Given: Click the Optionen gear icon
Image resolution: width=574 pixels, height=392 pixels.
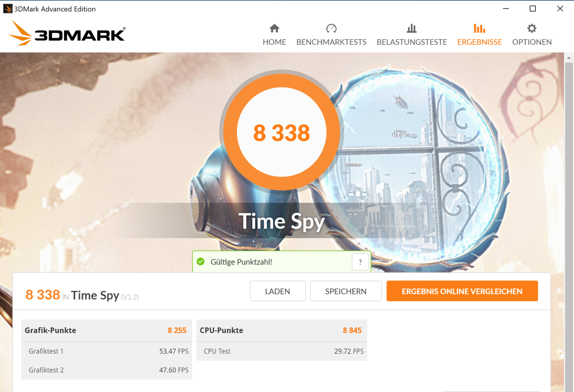Looking at the screenshot, I should click(x=532, y=28).
